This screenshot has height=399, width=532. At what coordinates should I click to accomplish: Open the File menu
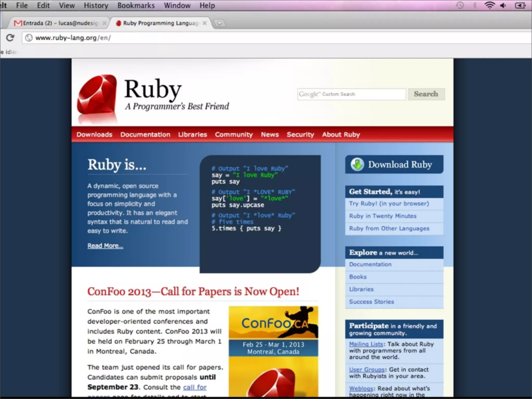coord(22,5)
